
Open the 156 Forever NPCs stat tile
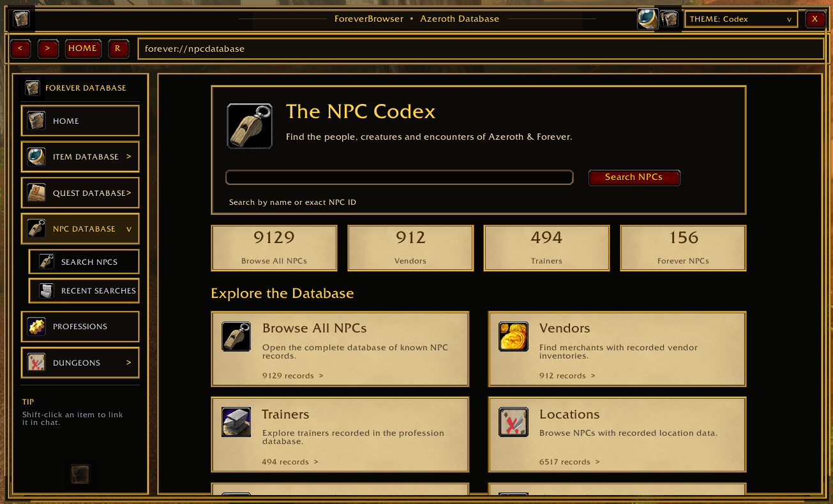(684, 248)
